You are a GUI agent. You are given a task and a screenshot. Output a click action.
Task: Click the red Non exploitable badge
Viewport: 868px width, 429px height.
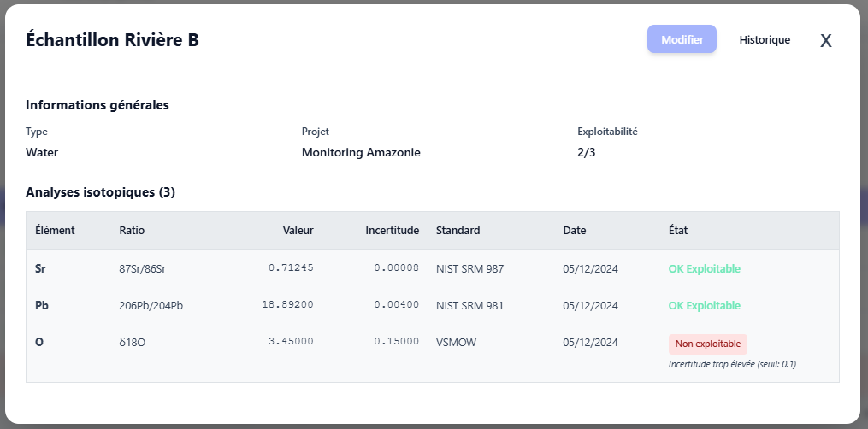[708, 344]
